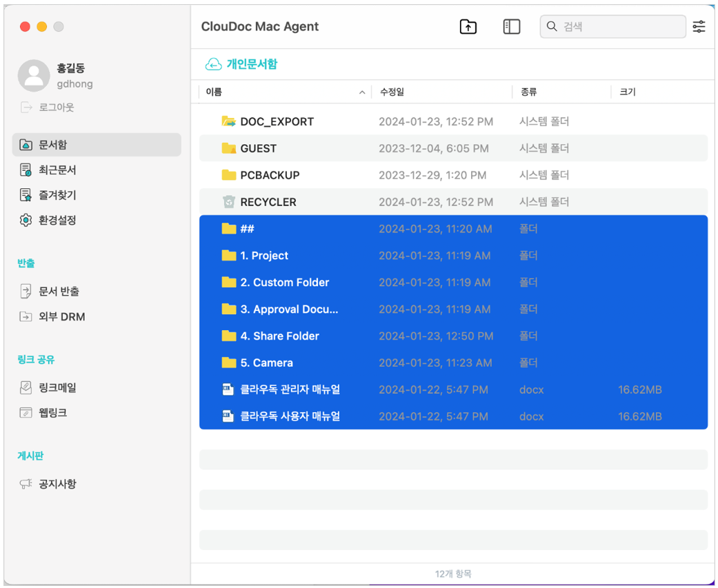Click the 환경설정 gear icon
This screenshot has height=588, width=718.
tap(26, 220)
